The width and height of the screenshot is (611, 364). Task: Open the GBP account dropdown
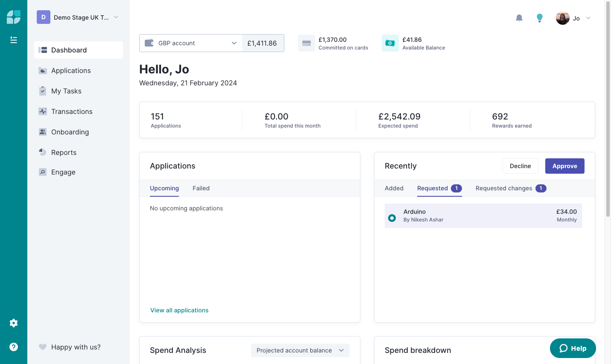(x=191, y=43)
